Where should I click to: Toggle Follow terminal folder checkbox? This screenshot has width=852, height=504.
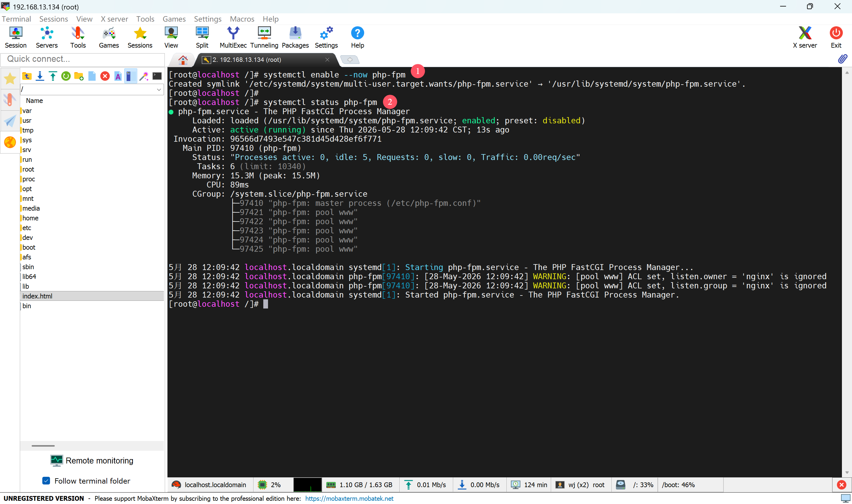[46, 481]
